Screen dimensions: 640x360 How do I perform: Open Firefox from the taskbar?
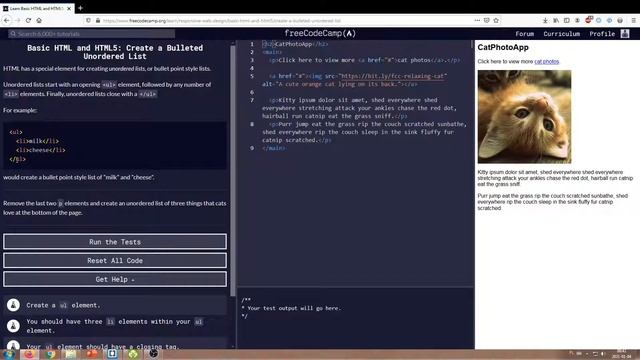tap(29, 354)
